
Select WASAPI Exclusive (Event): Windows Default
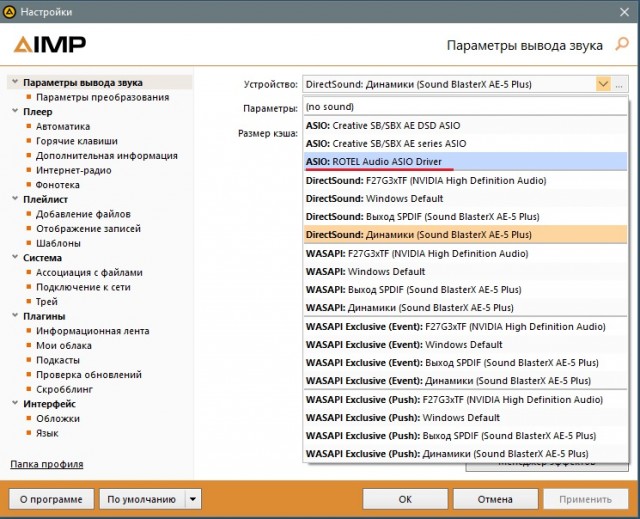[465, 345]
